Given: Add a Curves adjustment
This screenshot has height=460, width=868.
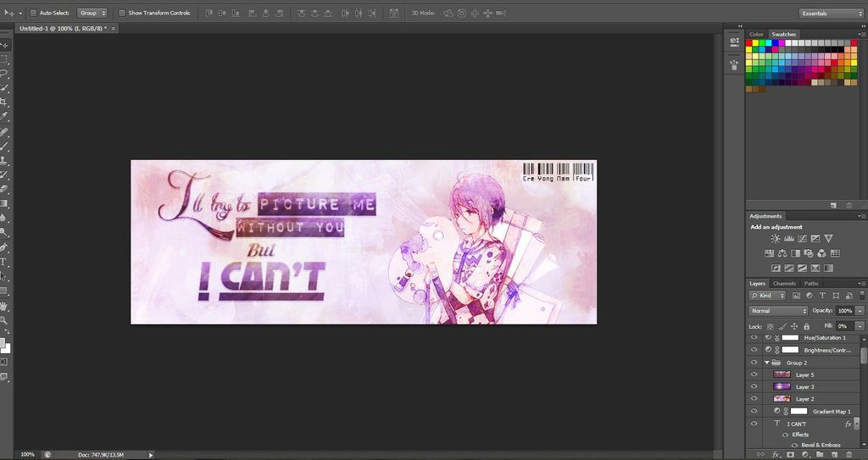Looking at the screenshot, I should click(x=802, y=239).
